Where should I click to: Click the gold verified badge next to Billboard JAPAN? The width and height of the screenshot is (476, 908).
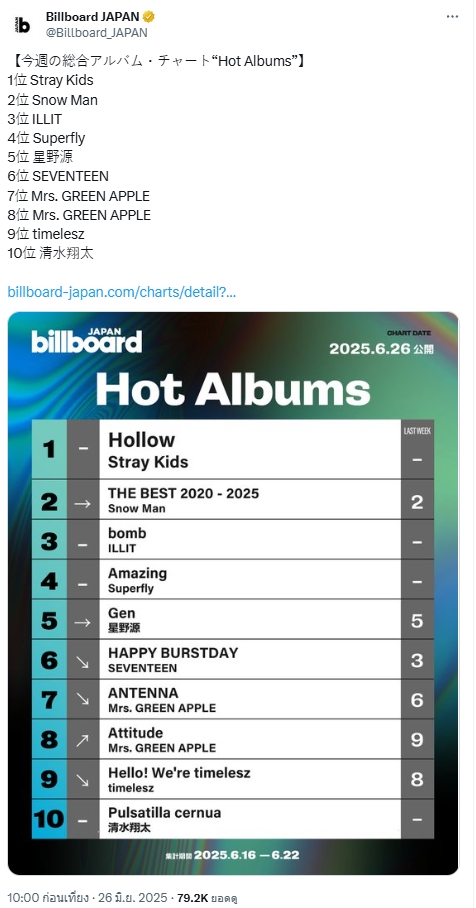click(x=149, y=17)
